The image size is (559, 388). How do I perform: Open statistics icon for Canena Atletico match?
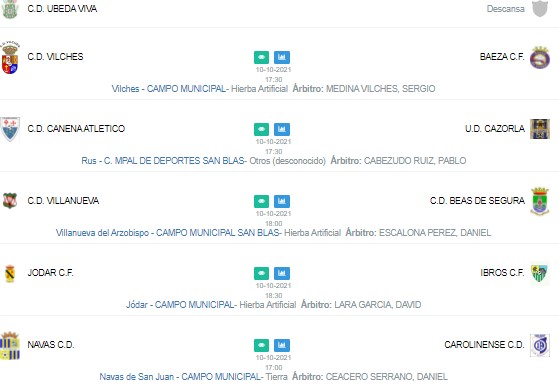click(x=282, y=129)
